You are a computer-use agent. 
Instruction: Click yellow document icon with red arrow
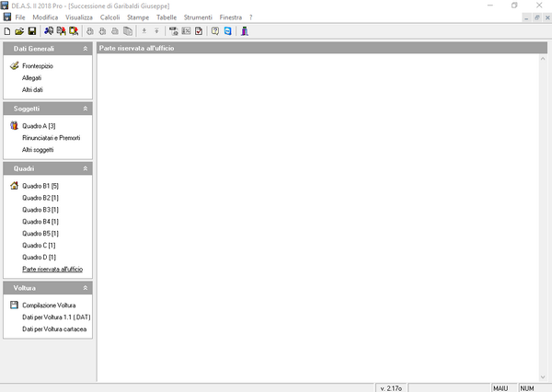[x=74, y=31]
